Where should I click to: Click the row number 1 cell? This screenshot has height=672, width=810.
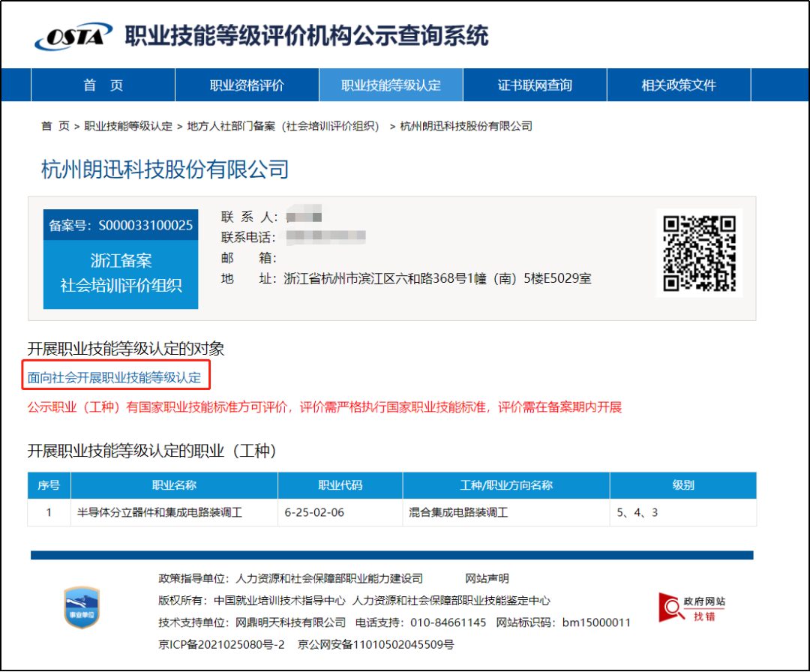[x=49, y=512]
